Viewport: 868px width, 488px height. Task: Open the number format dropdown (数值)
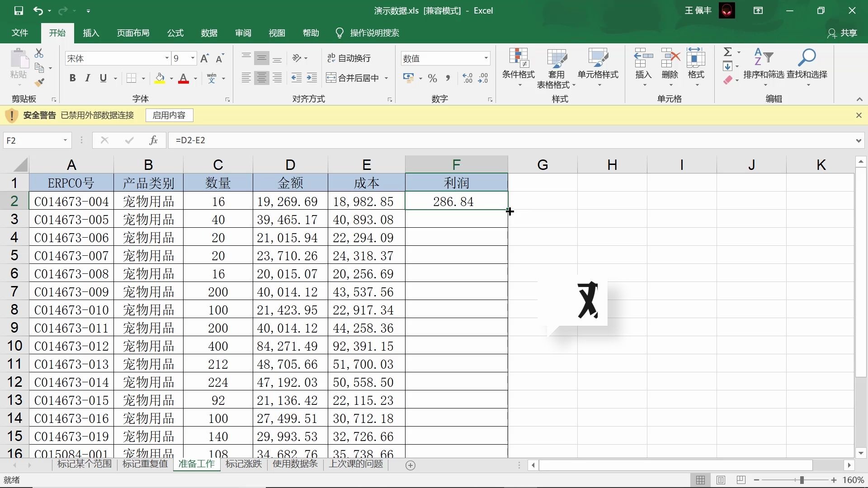pyautogui.click(x=486, y=58)
